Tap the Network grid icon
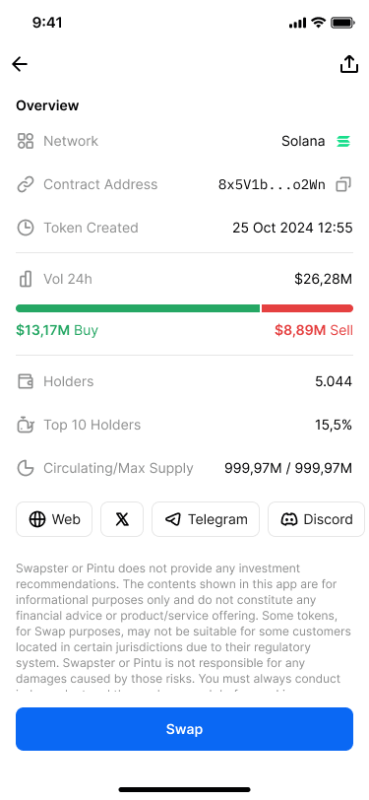369x800 pixels. click(x=26, y=141)
